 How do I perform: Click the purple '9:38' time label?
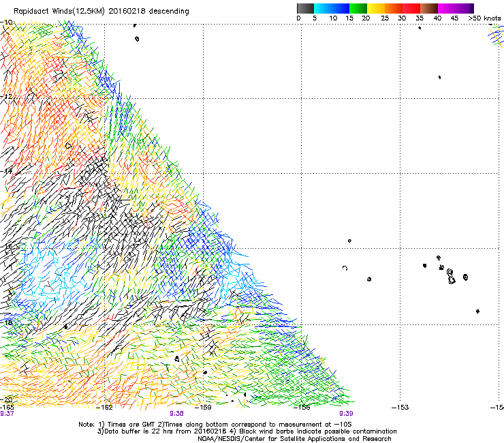click(177, 414)
